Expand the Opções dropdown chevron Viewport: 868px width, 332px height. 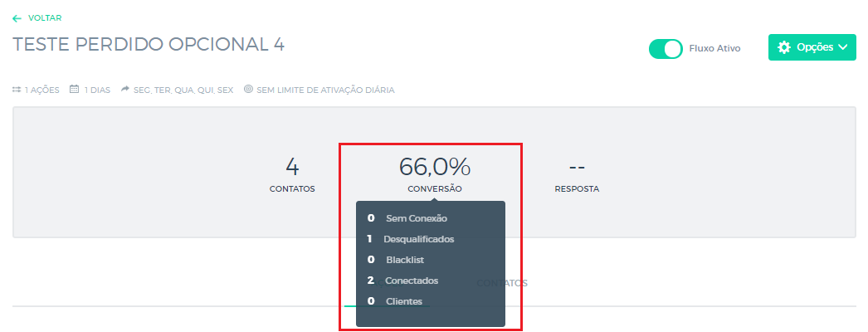coord(842,48)
